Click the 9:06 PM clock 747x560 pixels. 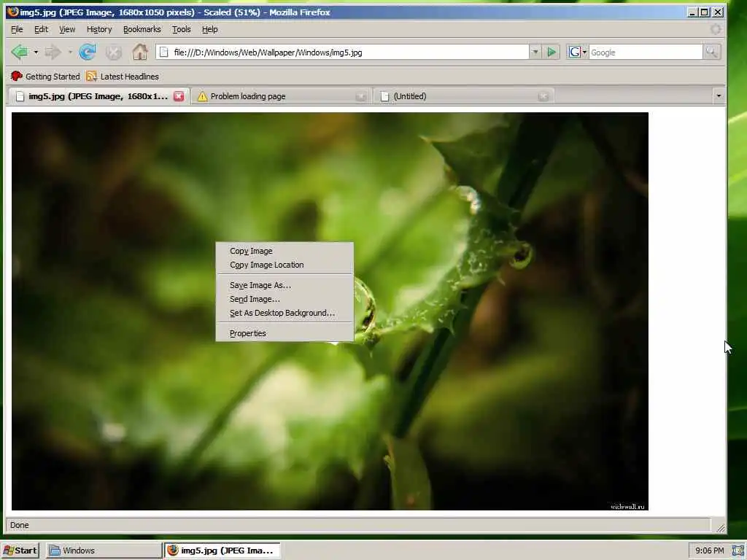[x=709, y=551]
